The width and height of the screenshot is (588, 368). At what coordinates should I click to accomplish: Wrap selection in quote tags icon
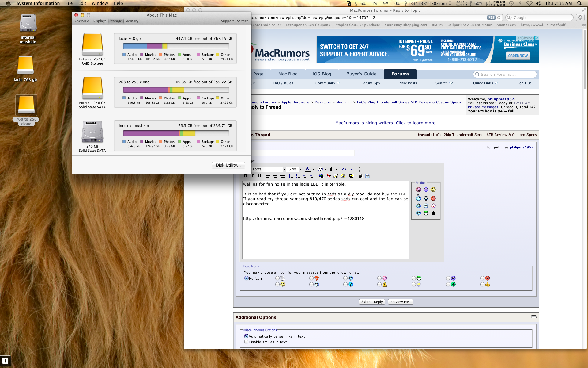(351, 176)
